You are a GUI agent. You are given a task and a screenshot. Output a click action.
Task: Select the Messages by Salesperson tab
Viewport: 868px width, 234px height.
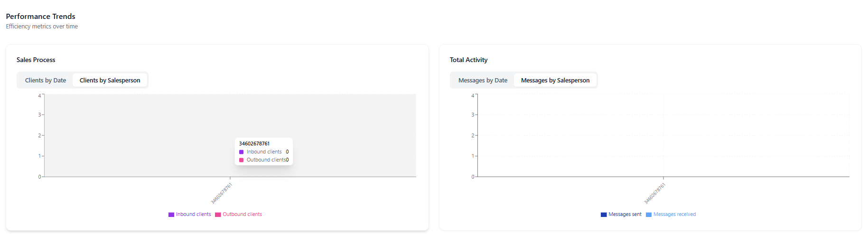coord(555,80)
